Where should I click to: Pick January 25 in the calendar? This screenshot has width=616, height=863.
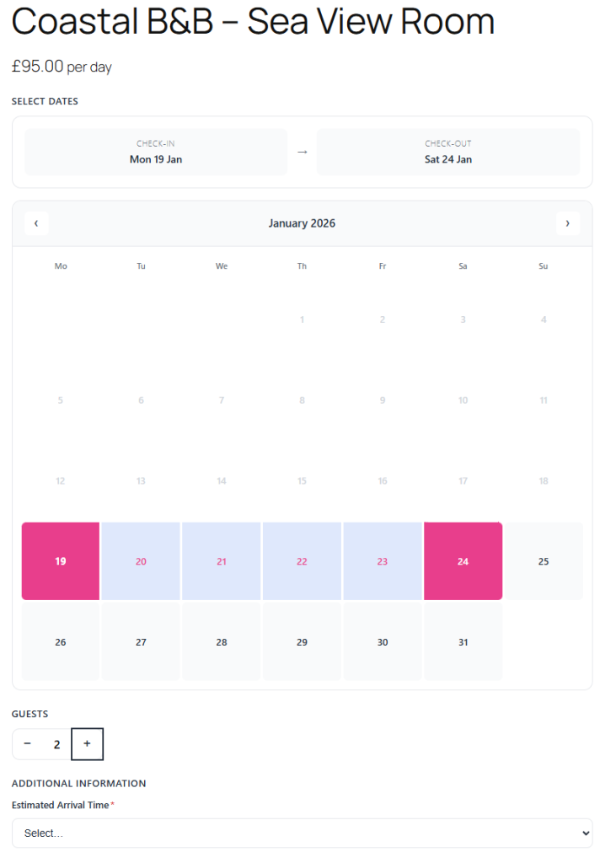point(543,561)
